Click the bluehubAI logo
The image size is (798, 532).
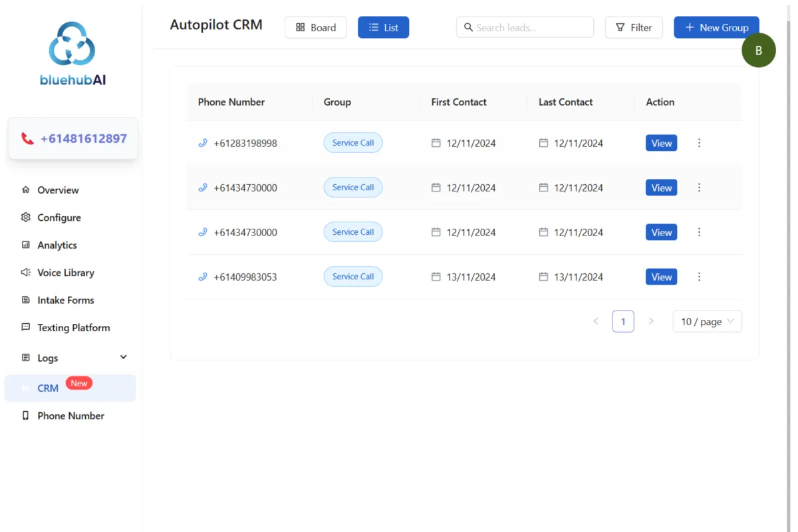coord(73,55)
